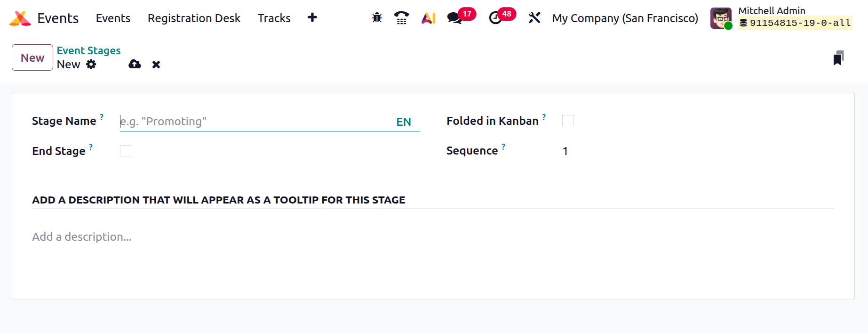Viewport: 868px width, 334px height.
Task: Open the VoIP phone icon
Action: pos(401,18)
